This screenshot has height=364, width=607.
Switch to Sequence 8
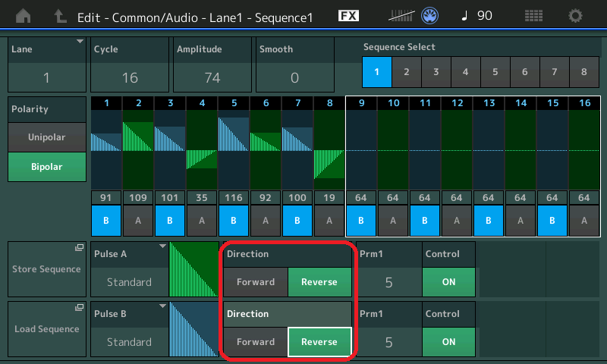(583, 72)
